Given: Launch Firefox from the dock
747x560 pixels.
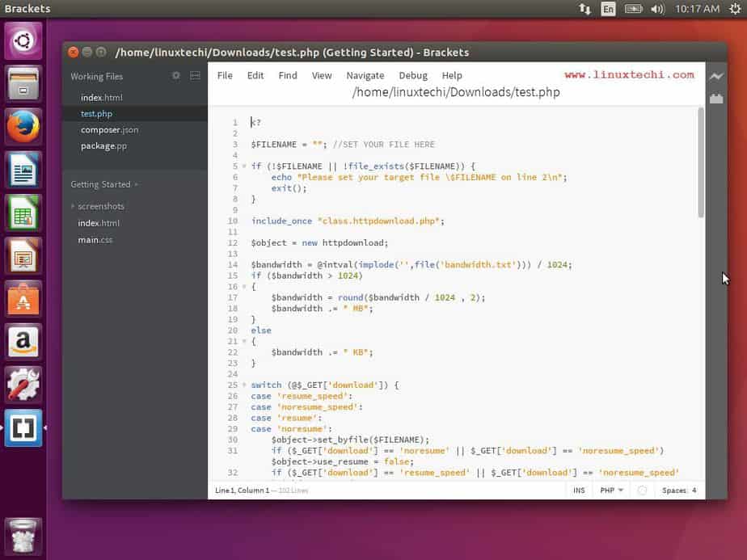Looking at the screenshot, I should 23,127.
